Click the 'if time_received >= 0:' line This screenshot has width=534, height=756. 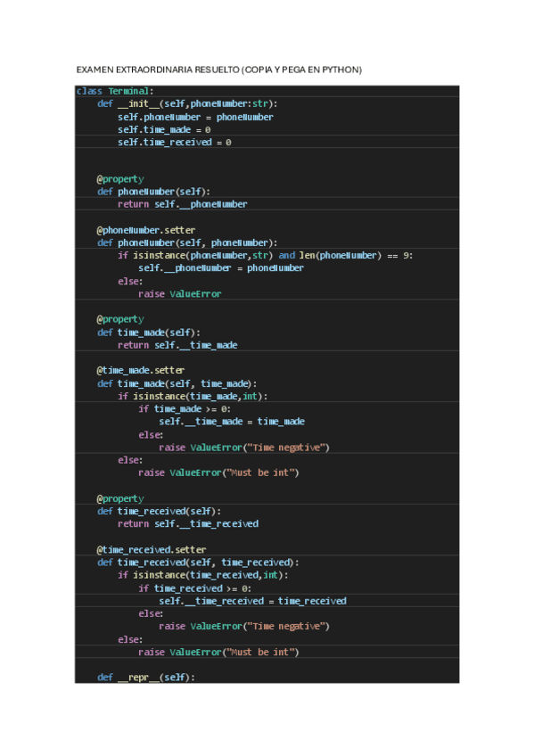point(194,588)
